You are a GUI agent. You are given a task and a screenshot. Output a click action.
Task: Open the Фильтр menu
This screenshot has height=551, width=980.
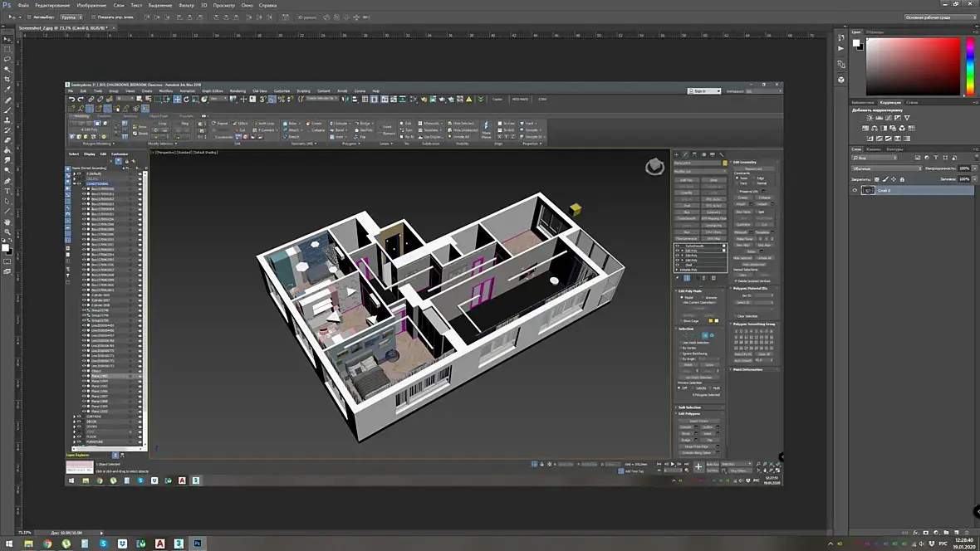186,5
